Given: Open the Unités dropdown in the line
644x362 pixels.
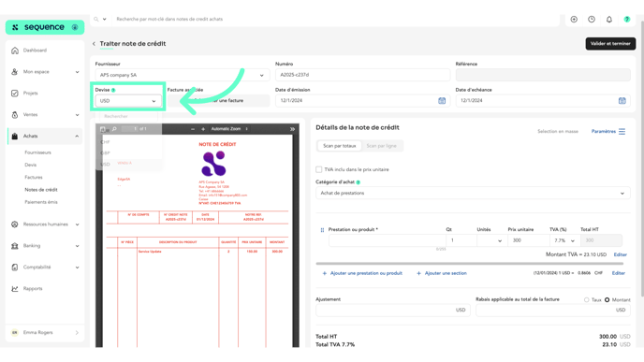Looking at the screenshot, I should [x=491, y=240].
